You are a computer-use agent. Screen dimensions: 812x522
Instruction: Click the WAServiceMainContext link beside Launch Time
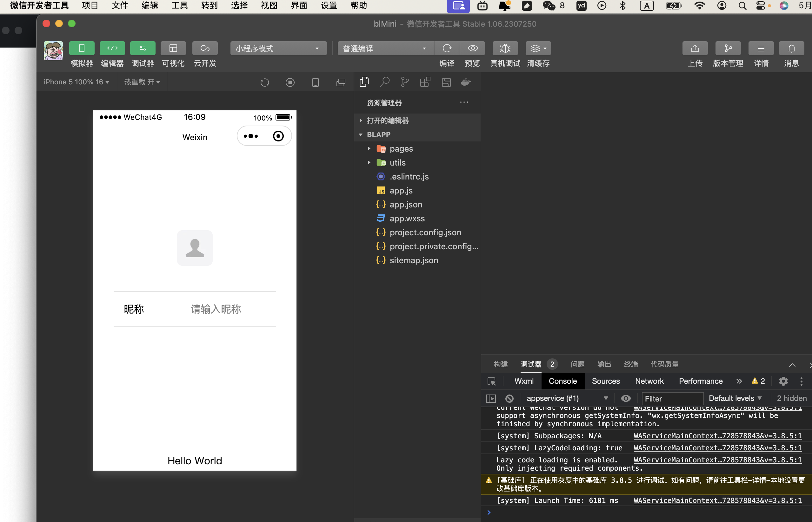[717, 500]
